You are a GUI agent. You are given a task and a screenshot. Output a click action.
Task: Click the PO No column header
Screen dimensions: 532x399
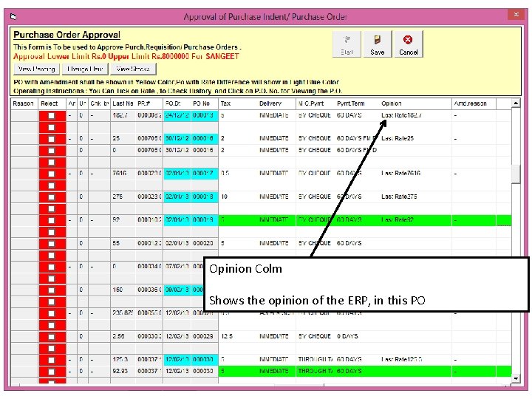pos(204,103)
